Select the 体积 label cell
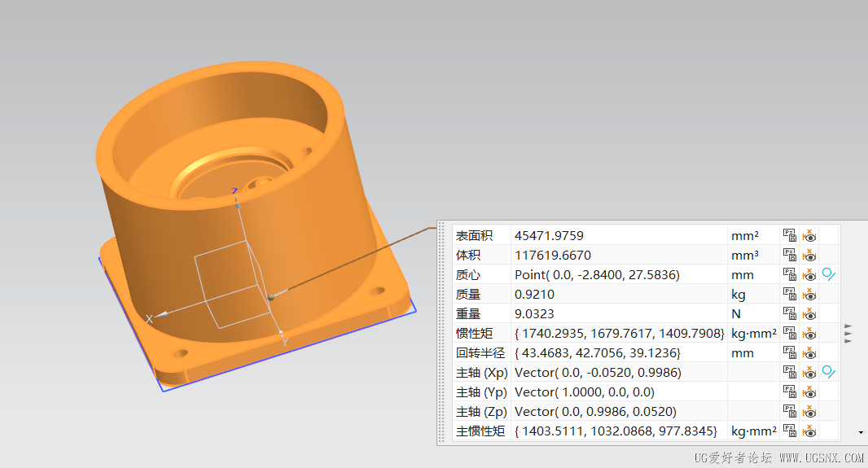 coord(481,255)
